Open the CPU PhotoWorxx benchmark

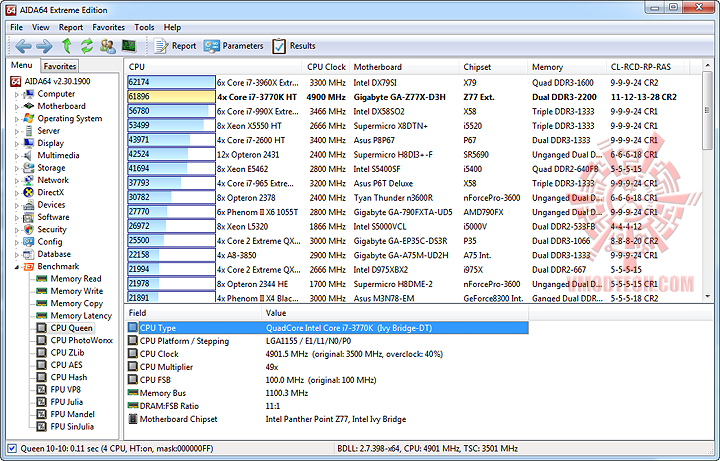(75, 340)
